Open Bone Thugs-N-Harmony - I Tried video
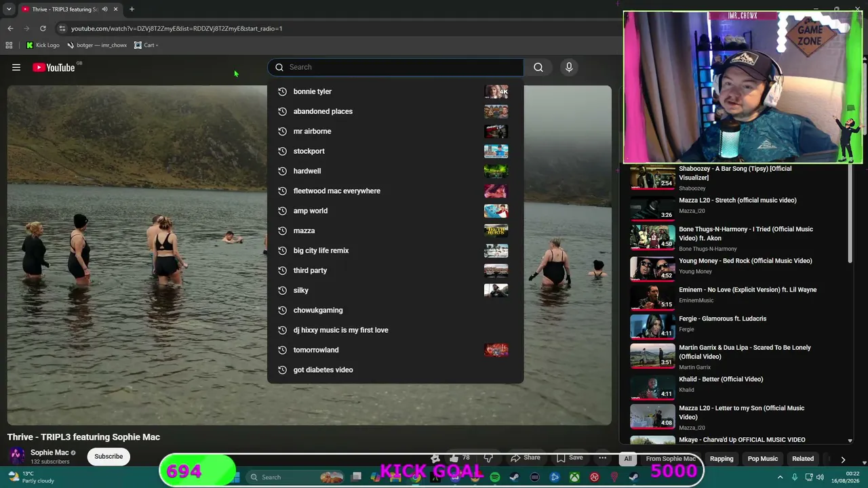 pos(746,234)
